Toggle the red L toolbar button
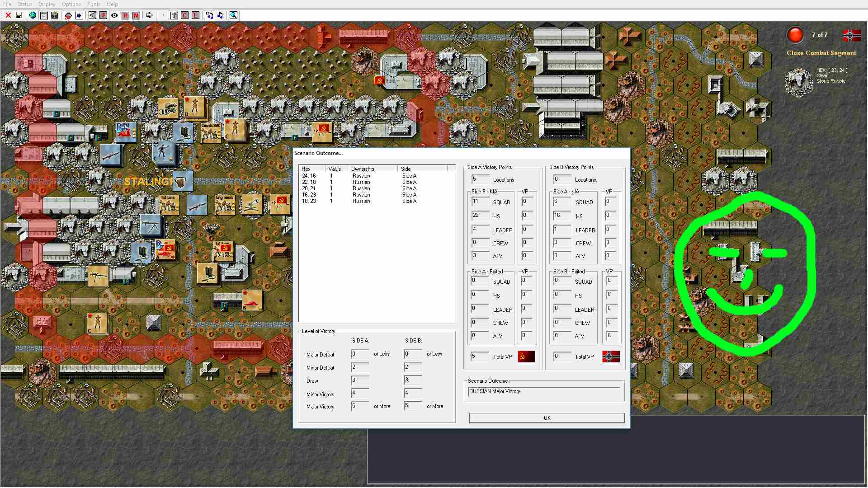The width and height of the screenshot is (868, 488). pyautogui.click(x=196, y=15)
